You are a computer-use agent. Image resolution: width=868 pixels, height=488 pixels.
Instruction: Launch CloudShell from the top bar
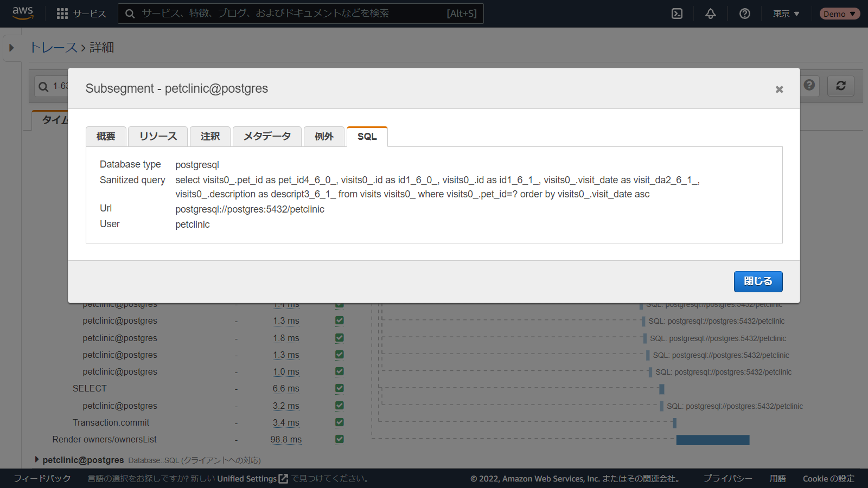tap(677, 14)
